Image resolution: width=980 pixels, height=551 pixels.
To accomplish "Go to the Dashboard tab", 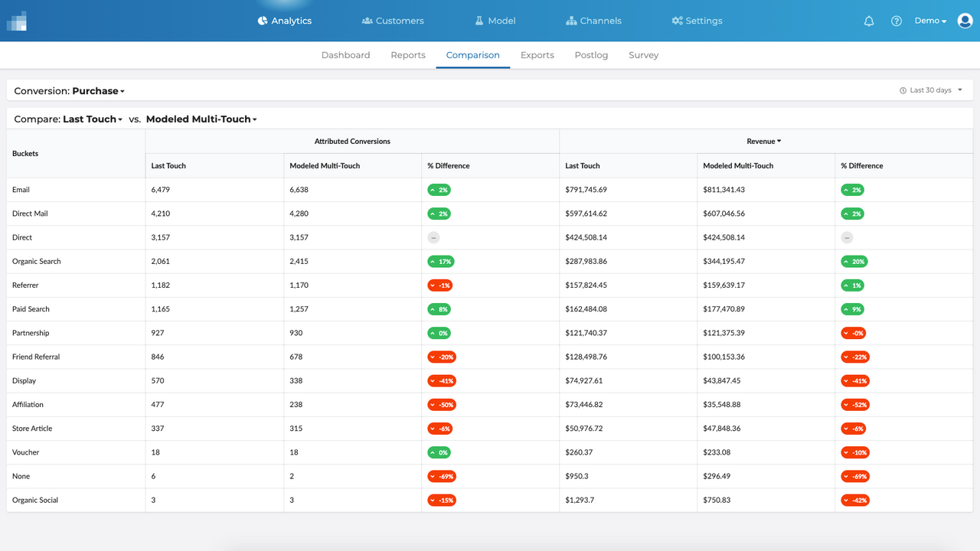I will pos(345,54).
